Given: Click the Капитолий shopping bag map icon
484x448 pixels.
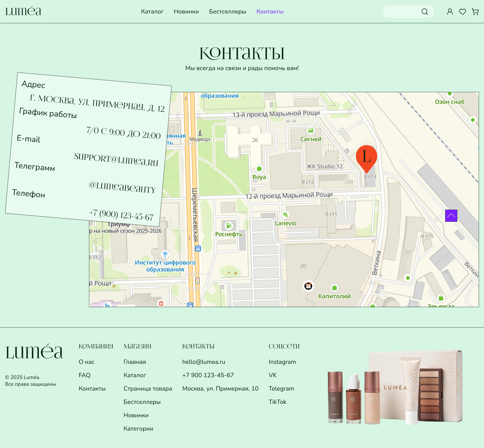Looking at the screenshot, I should point(334,287).
